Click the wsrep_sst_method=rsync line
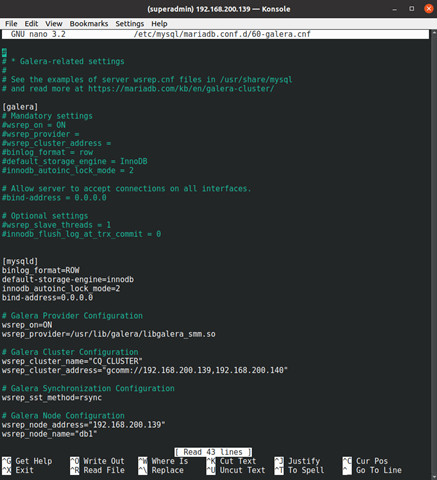Image resolution: width=437 pixels, height=480 pixels. [x=52, y=397]
